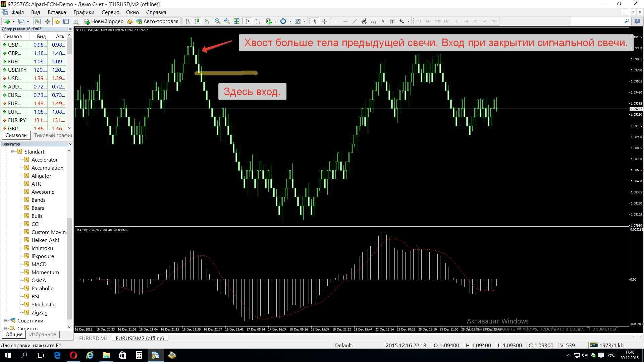Image resolution: width=644 pixels, height=362 pixels.
Task: Open the periods clock icon
Action: [x=283, y=21]
